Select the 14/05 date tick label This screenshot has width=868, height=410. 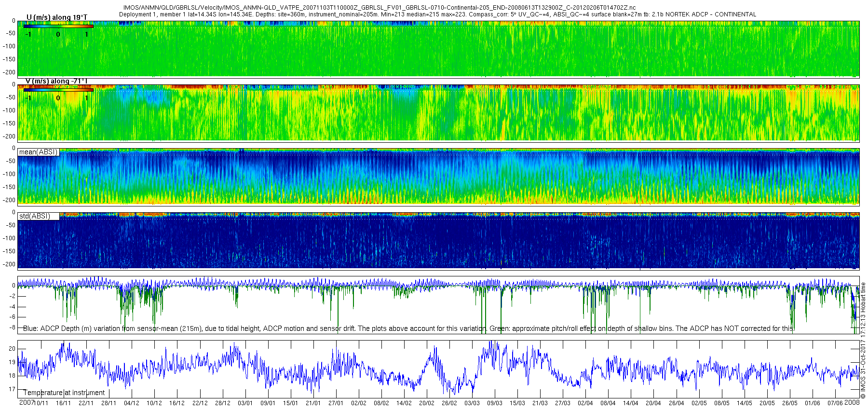[x=745, y=403]
